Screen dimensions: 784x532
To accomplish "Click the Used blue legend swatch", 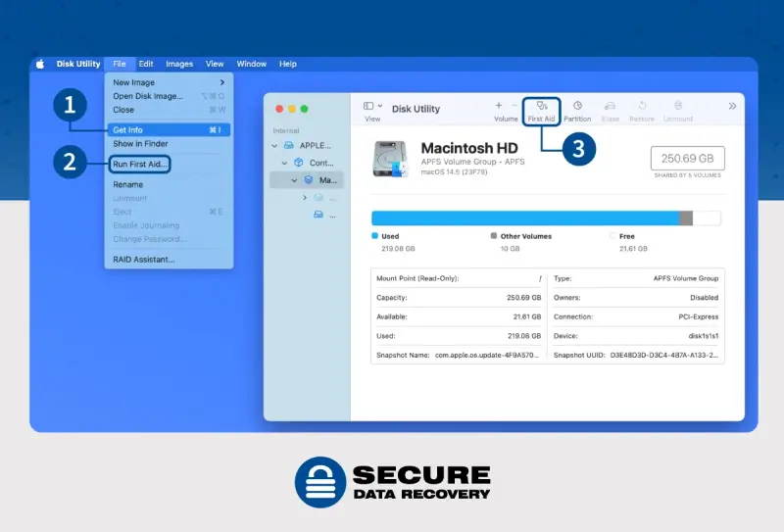I will 374,235.
